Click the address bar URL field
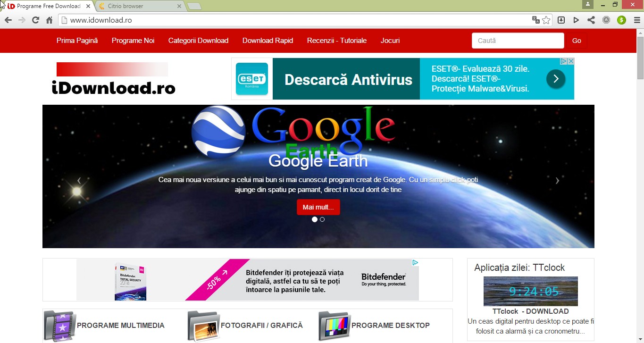644x343 pixels. (x=300, y=20)
